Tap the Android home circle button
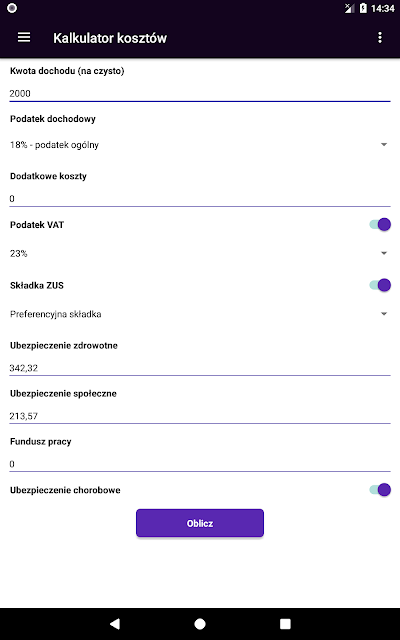The image size is (400, 640). pos(200,623)
